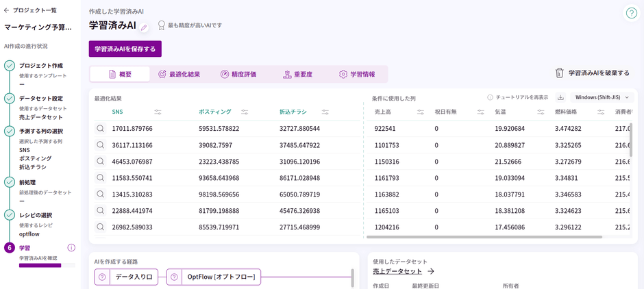Switch to the 最適化結果 tab
Image resolution: width=644 pixels, height=289 pixels.
coord(179,74)
